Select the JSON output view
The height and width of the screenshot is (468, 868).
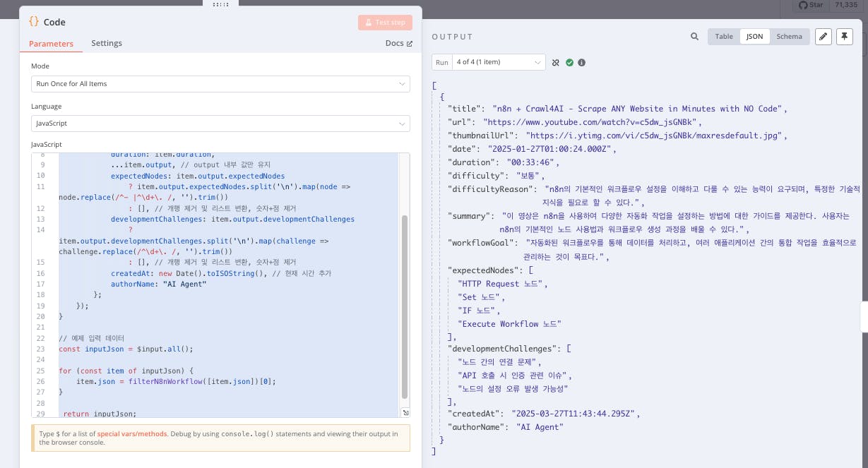755,37
